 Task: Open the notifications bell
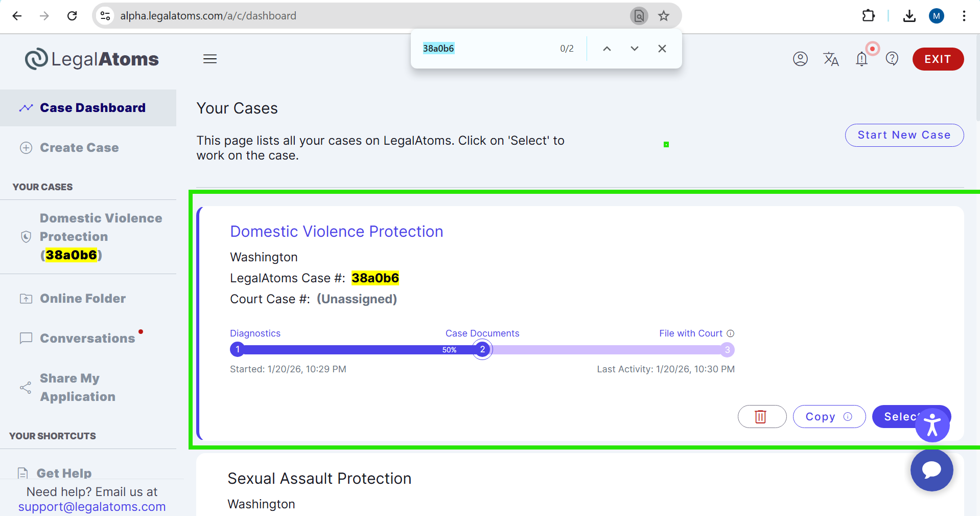point(862,59)
